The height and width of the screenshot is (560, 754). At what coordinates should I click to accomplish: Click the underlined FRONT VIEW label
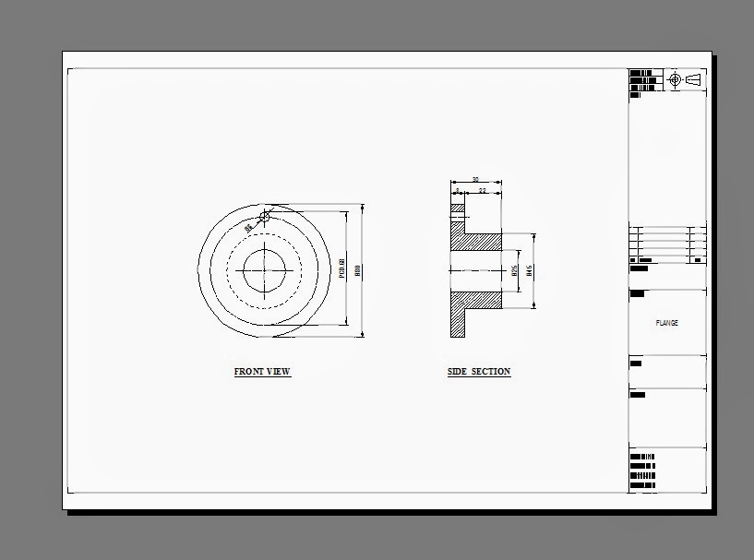[x=261, y=372]
